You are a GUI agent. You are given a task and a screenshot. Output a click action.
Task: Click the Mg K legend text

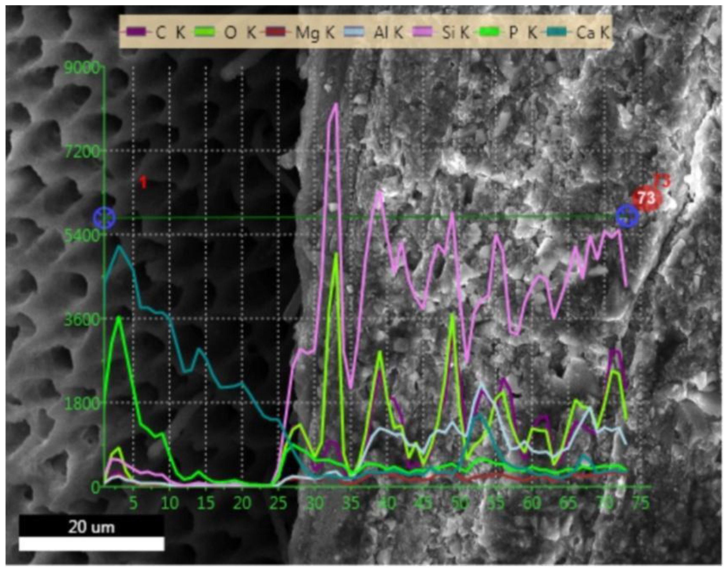[315, 33]
